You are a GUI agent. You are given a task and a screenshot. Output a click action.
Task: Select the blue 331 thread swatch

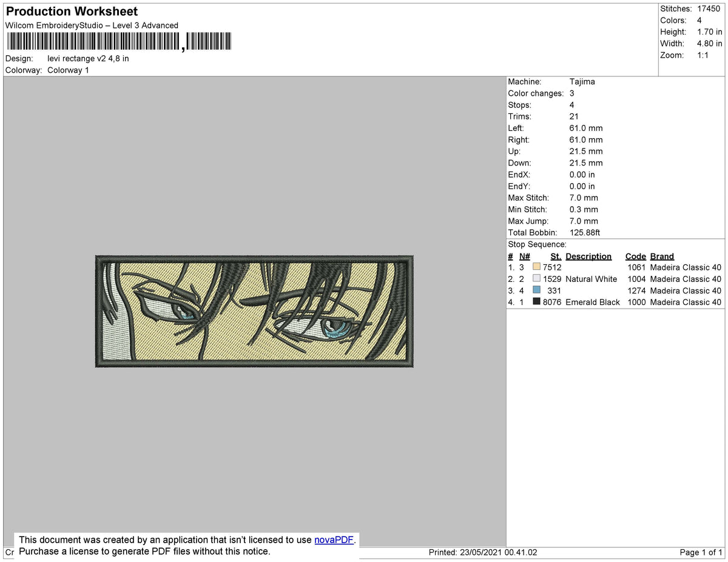tap(536, 290)
